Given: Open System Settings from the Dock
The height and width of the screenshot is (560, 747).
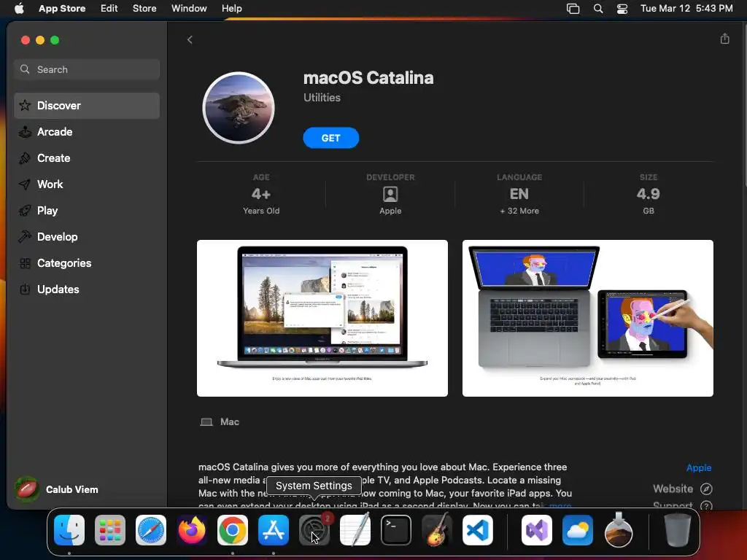Looking at the screenshot, I should [314, 530].
